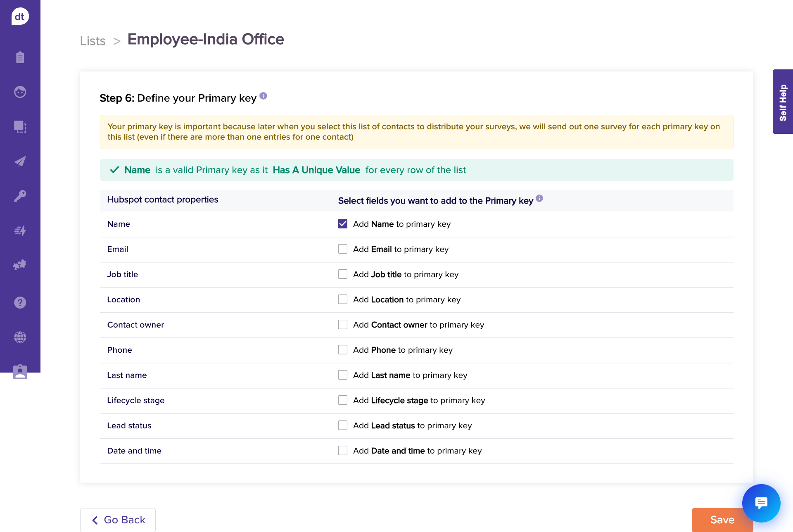The width and height of the screenshot is (793, 532).
Task: Click the globe icon in sidebar
Action: point(20,337)
